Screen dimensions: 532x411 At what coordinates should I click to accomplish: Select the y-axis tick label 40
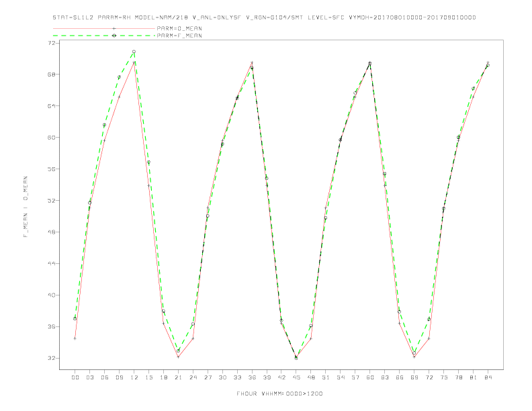click(x=52, y=295)
